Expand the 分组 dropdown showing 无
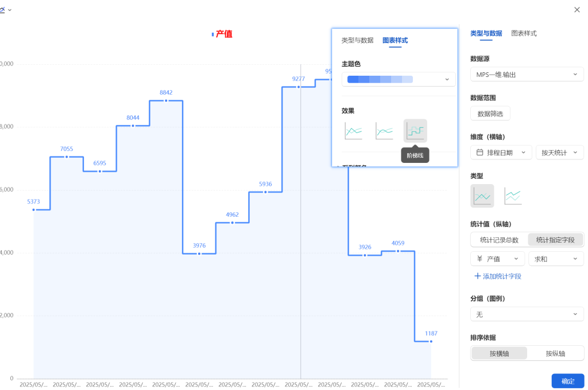Screen dimensions: 588x390 [x=527, y=314]
